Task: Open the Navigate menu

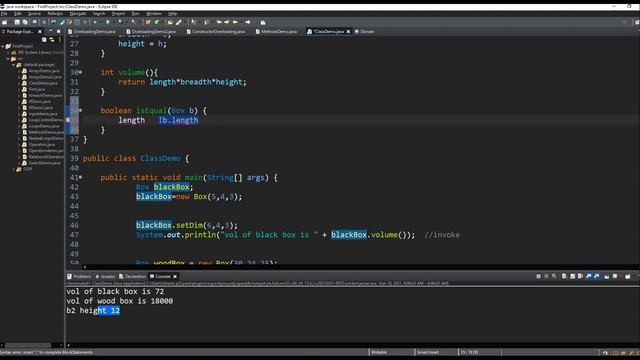Action: point(78,13)
